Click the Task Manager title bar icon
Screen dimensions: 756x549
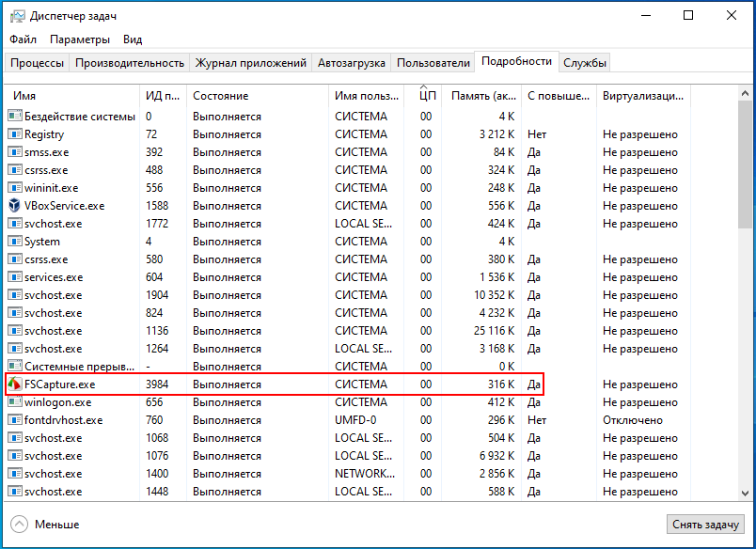[x=17, y=16]
